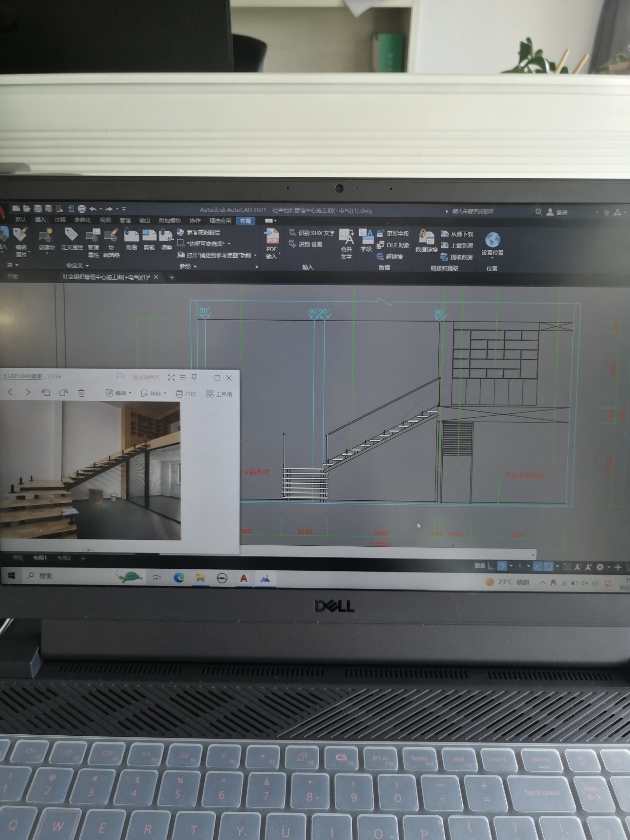This screenshot has width=630, height=840.
Task: Delete image with trash icon
Action: tap(81, 393)
